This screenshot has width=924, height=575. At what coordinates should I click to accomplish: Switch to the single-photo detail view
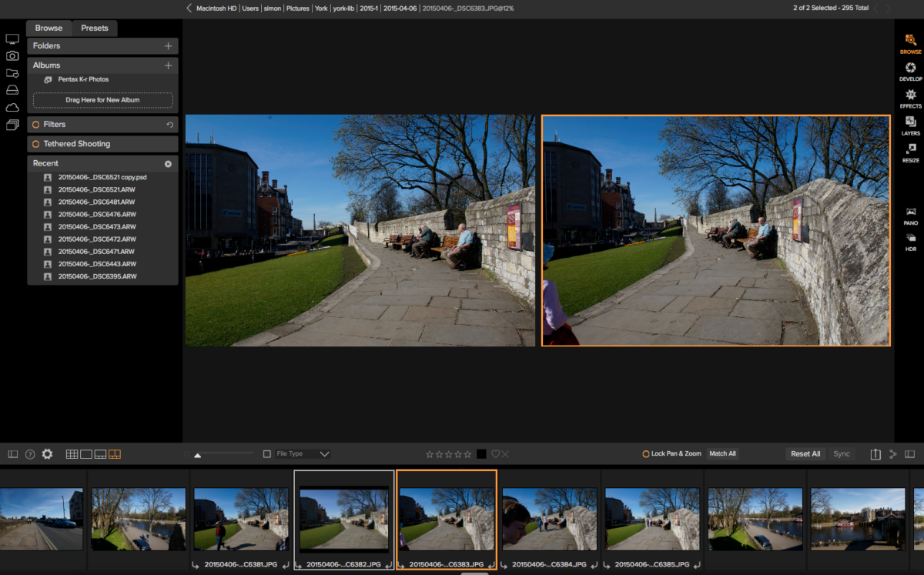coord(86,454)
